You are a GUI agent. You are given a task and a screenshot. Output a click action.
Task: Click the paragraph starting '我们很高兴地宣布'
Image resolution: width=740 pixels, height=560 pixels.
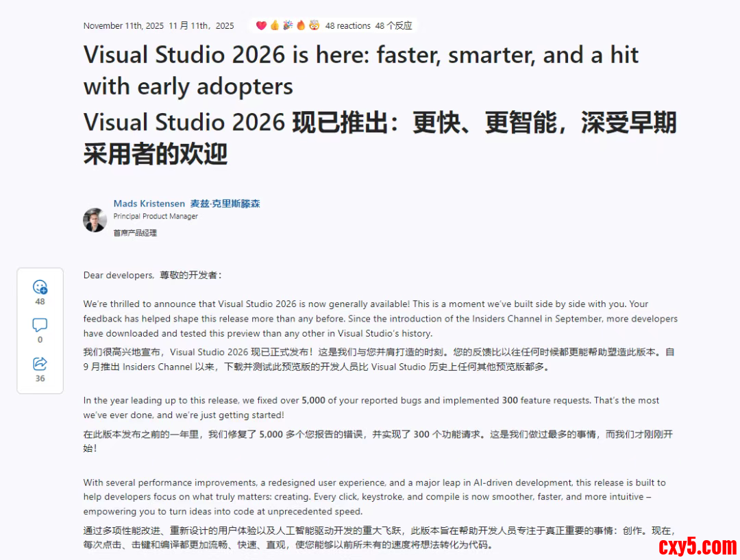(x=379, y=359)
